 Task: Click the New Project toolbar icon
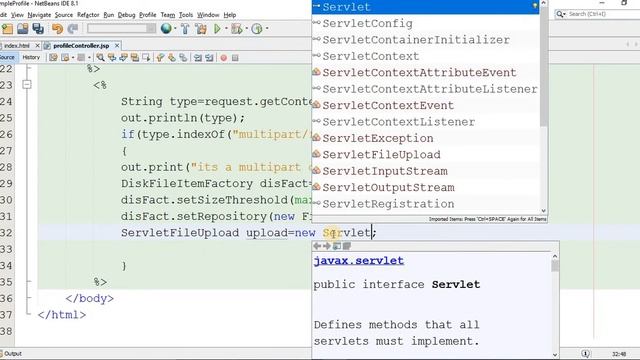(x=7, y=29)
